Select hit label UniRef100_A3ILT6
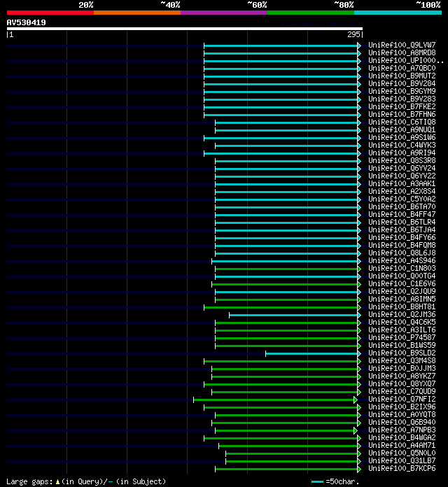Viewport: 448px width, 487px height. coord(402,330)
